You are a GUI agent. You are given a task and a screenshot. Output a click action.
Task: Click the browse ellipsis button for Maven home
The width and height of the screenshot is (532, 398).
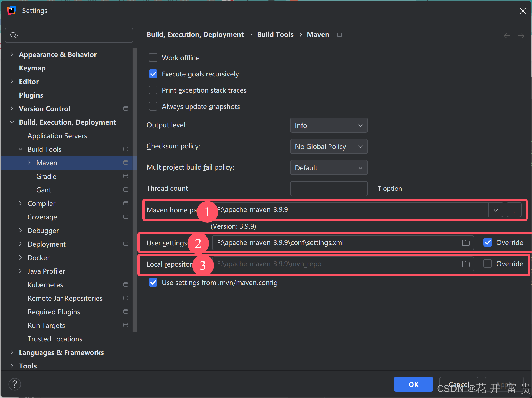(x=514, y=210)
